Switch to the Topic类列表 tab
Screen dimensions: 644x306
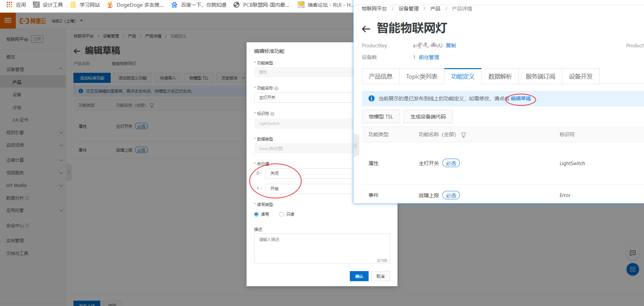422,76
